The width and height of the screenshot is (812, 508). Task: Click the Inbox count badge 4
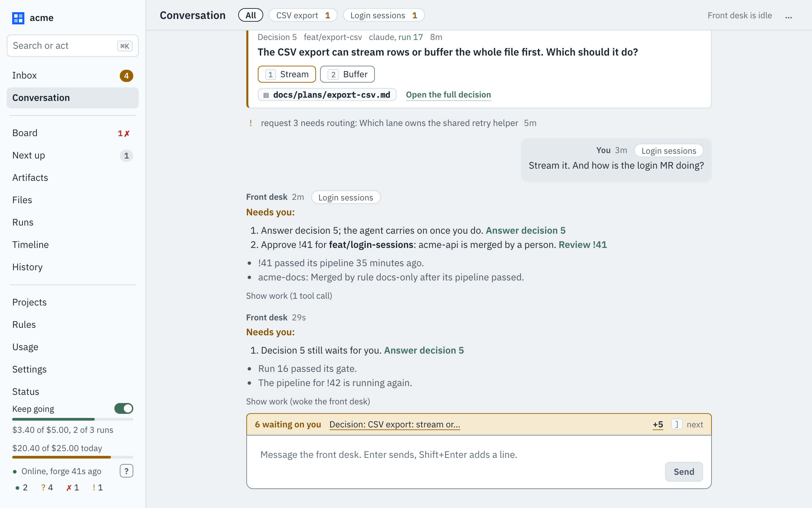[126, 76]
